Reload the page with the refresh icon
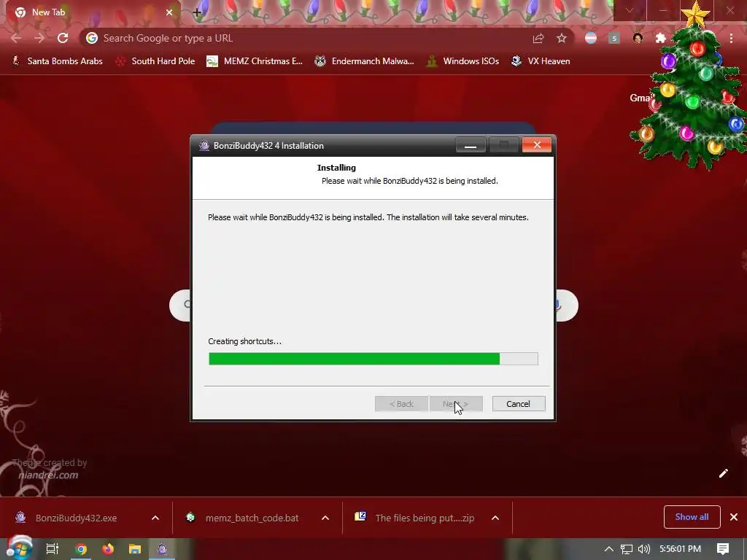The image size is (747, 560). click(63, 38)
